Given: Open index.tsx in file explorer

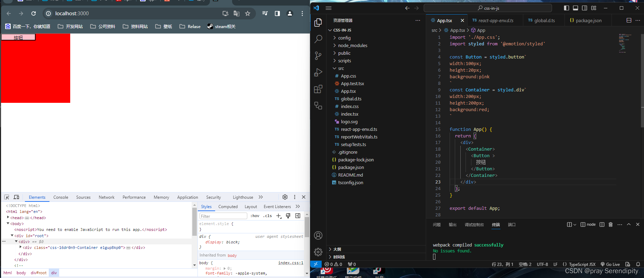Looking at the screenshot, I should click(376, 114).
